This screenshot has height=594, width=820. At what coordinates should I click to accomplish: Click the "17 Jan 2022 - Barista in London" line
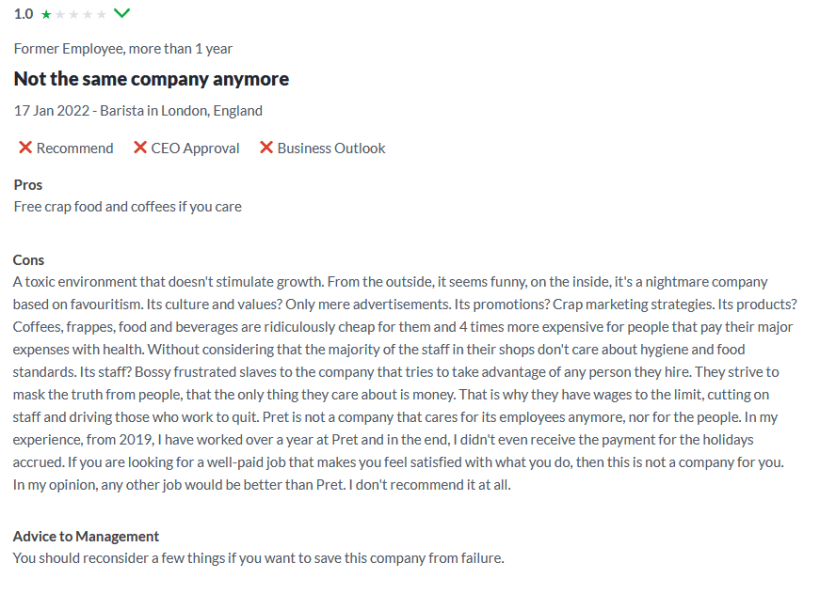[x=138, y=110]
